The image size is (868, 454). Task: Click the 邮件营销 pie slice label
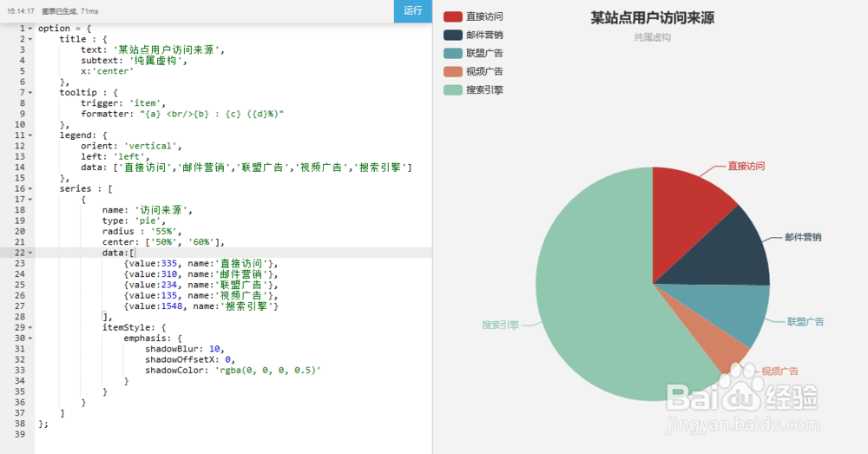coord(803,238)
